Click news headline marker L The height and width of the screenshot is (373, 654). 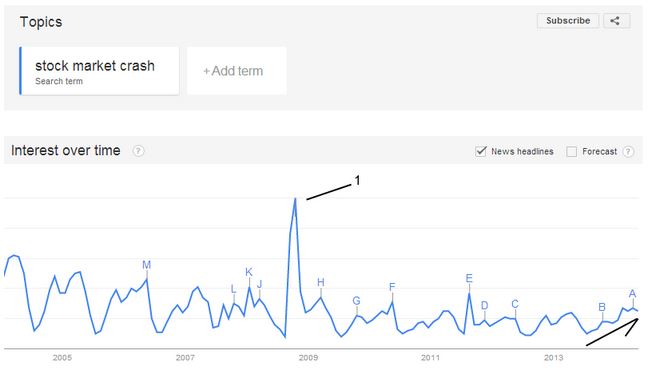[x=234, y=289]
